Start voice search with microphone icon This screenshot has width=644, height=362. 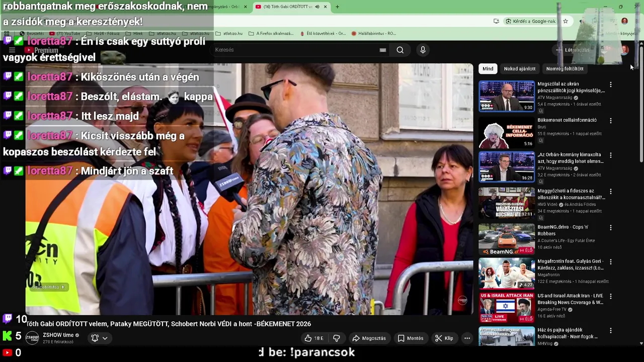coord(423,50)
